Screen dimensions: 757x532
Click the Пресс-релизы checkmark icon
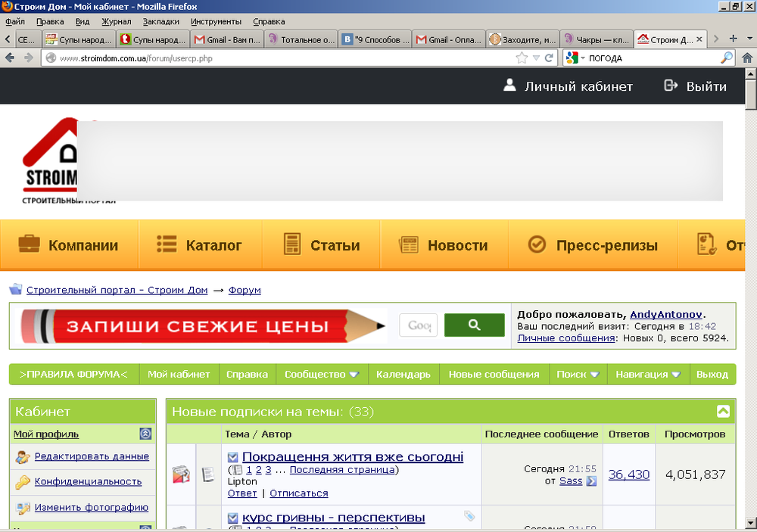tap(536, 244)
